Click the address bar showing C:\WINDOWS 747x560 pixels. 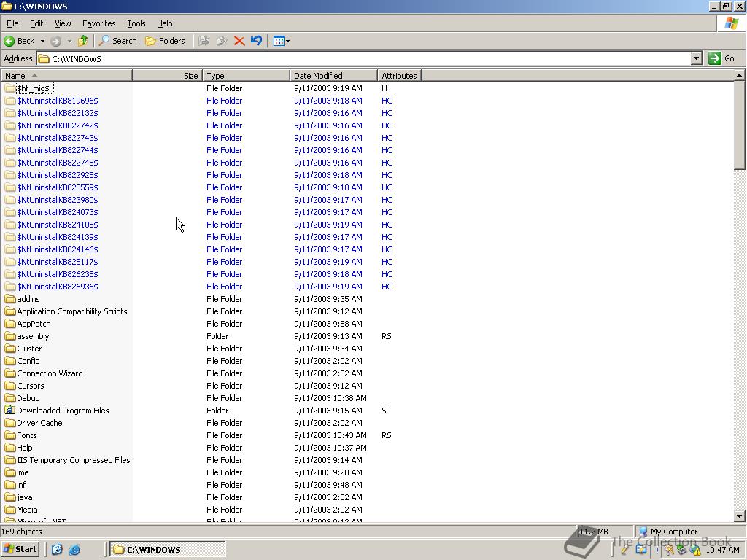[365, 58]
